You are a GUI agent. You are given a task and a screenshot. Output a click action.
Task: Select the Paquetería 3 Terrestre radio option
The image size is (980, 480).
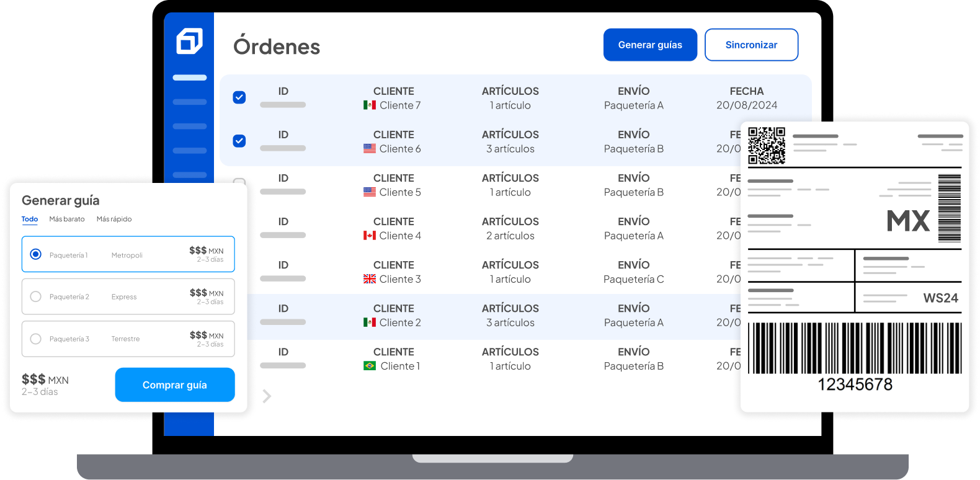click(x=36, y=339)
